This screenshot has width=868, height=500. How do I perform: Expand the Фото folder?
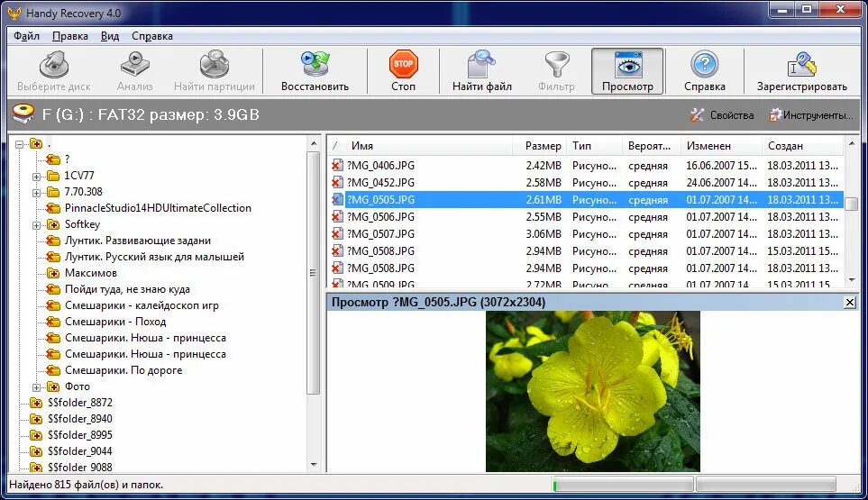click(36, 387)
